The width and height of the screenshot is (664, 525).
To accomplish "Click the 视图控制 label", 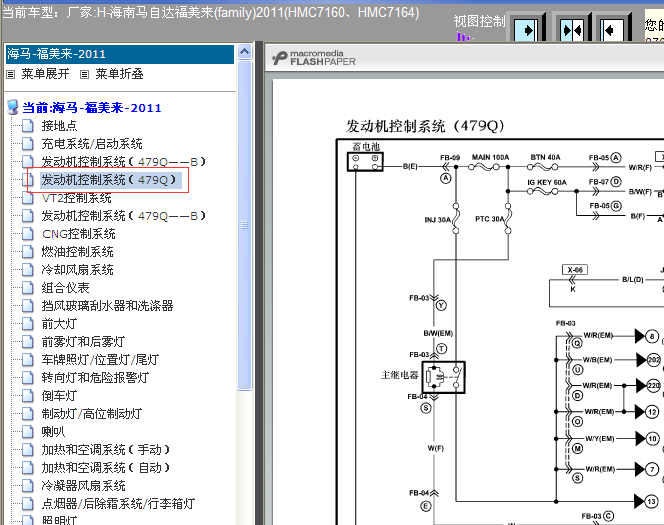I will click(x=479, y=21).
